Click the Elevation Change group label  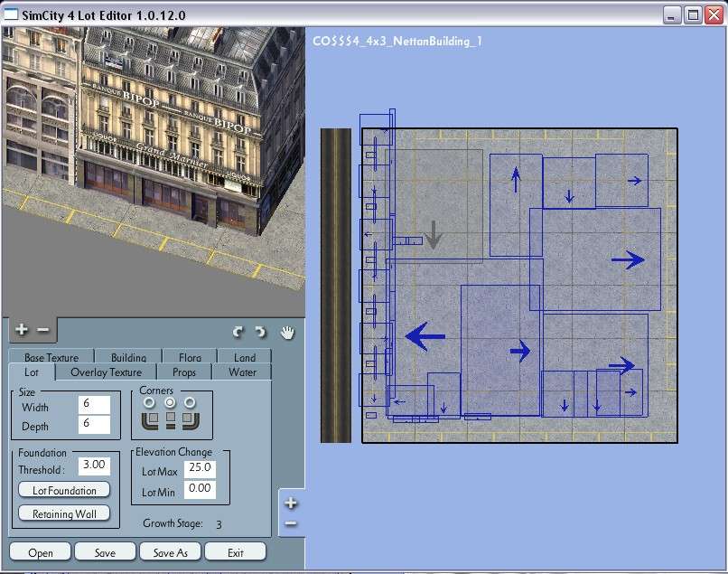point(173,452)
